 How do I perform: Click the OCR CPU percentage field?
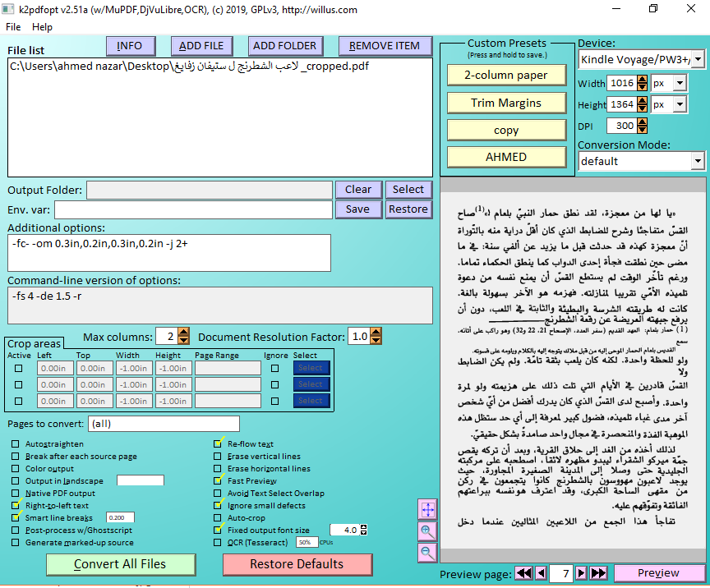pos(307,542)
